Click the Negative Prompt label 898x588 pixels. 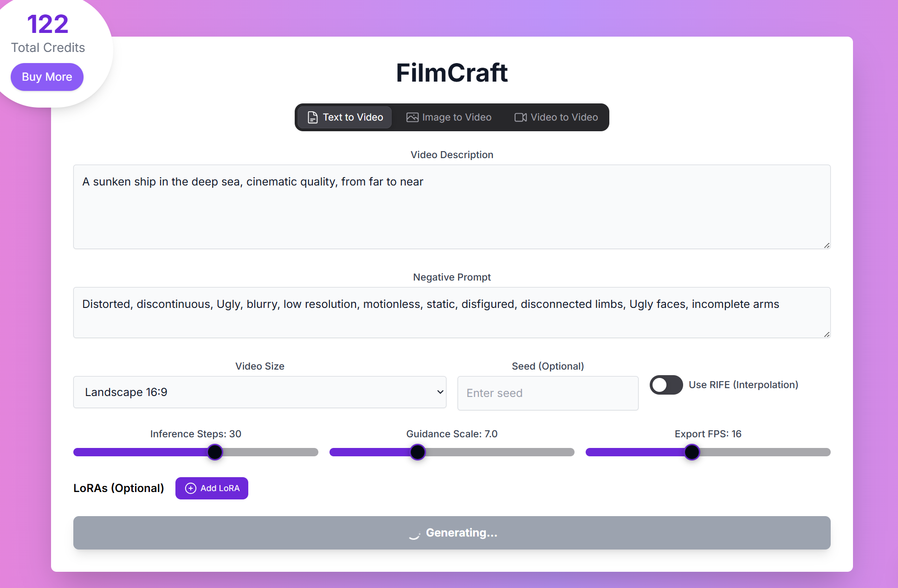pos(452,277)
